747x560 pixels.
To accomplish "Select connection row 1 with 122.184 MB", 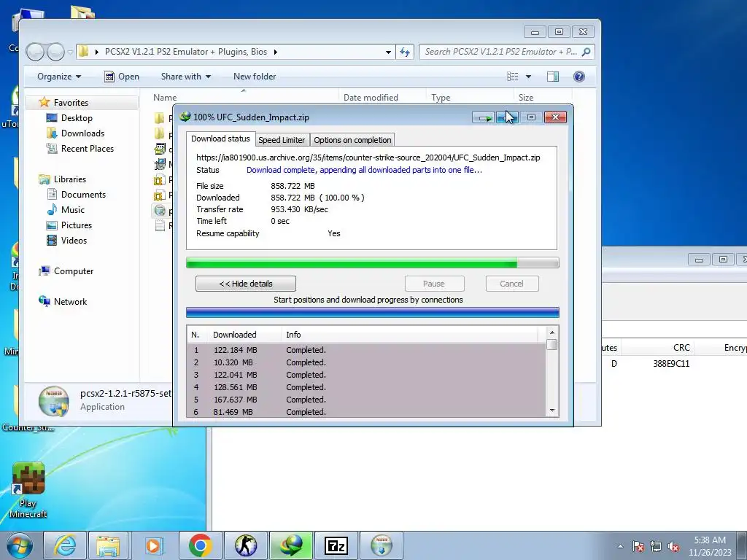I will click(x=366, y=350).
